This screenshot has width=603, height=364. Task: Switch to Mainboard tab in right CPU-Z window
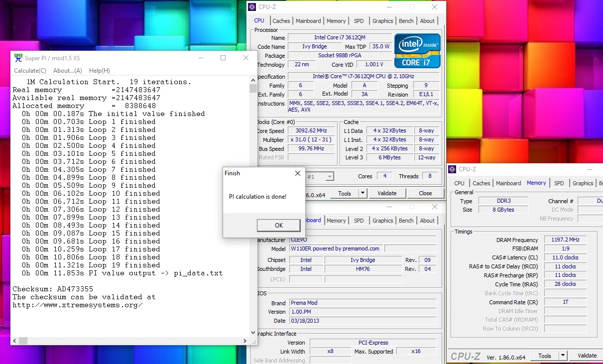[508, 183]
